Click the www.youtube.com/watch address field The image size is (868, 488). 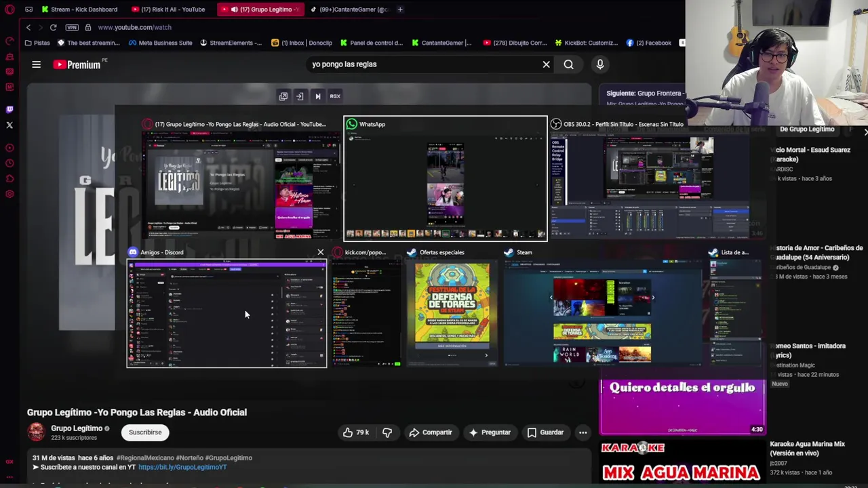(134, 27)
